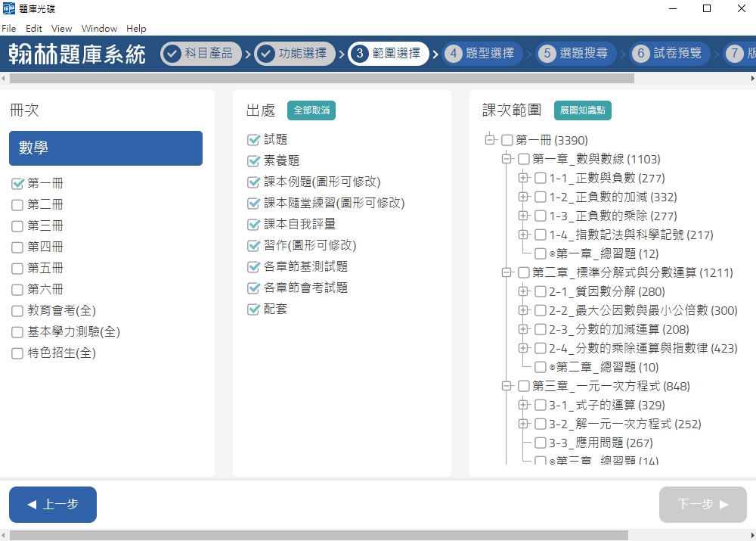Expand 1-4_指數記法與科學記號 node

(x=523, y=235)
